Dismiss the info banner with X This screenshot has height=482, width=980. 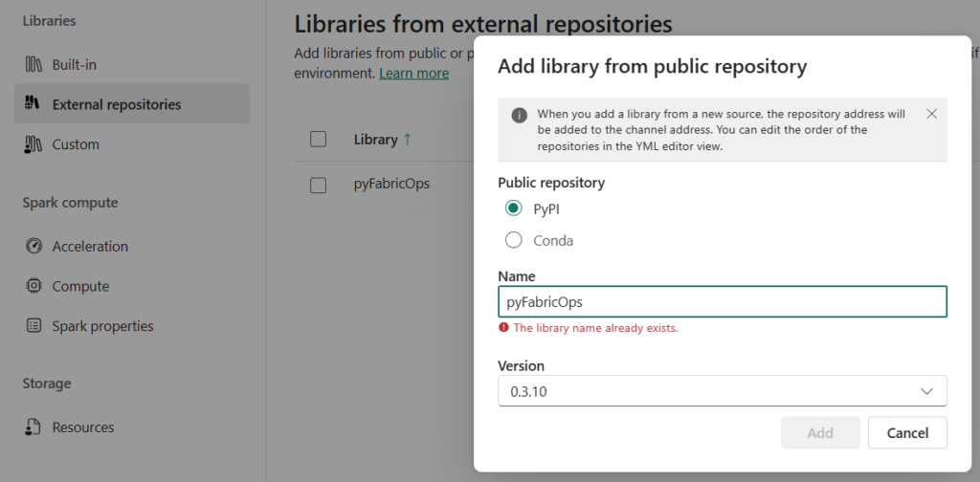(x=931, y=114)
